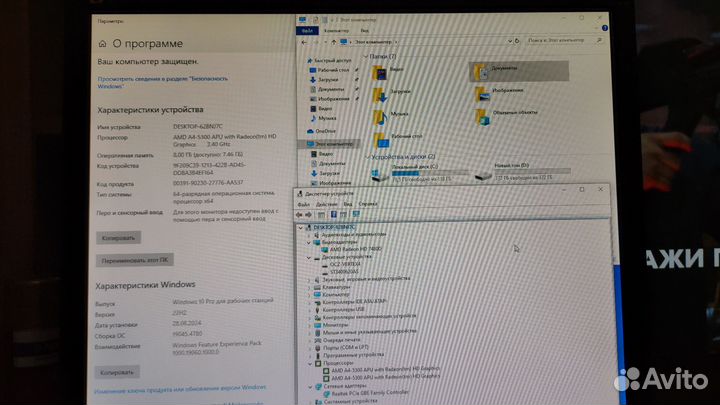Select Быстрый доступ in Explorer sidebar

point(329,61)
